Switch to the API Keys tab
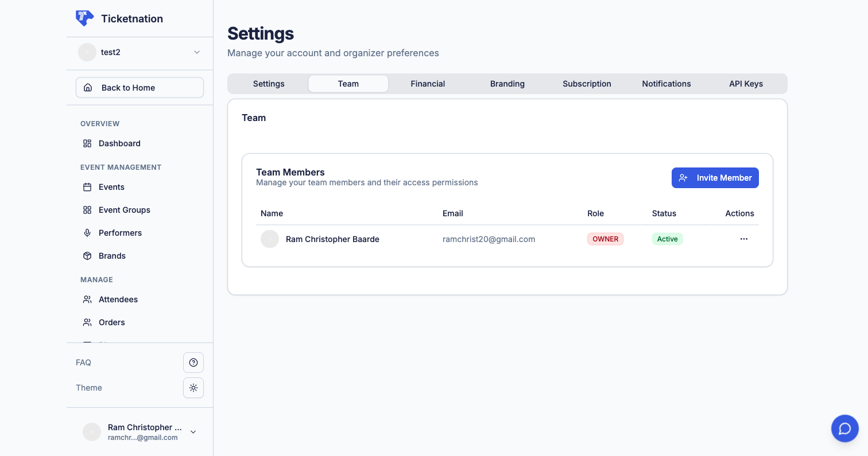The width and height of the screenshot is (868, 456). [746, 84]
